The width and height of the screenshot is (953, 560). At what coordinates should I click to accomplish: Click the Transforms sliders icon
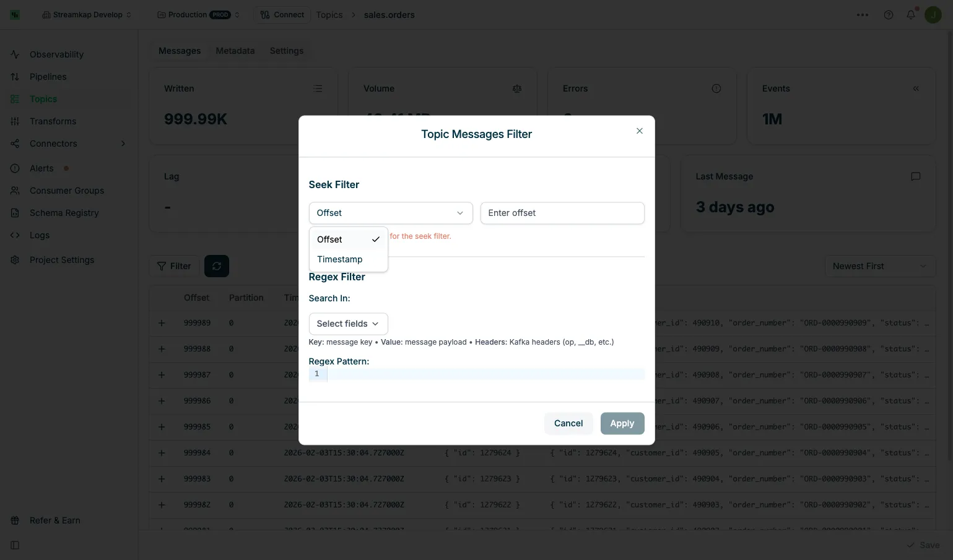[15, 121]
